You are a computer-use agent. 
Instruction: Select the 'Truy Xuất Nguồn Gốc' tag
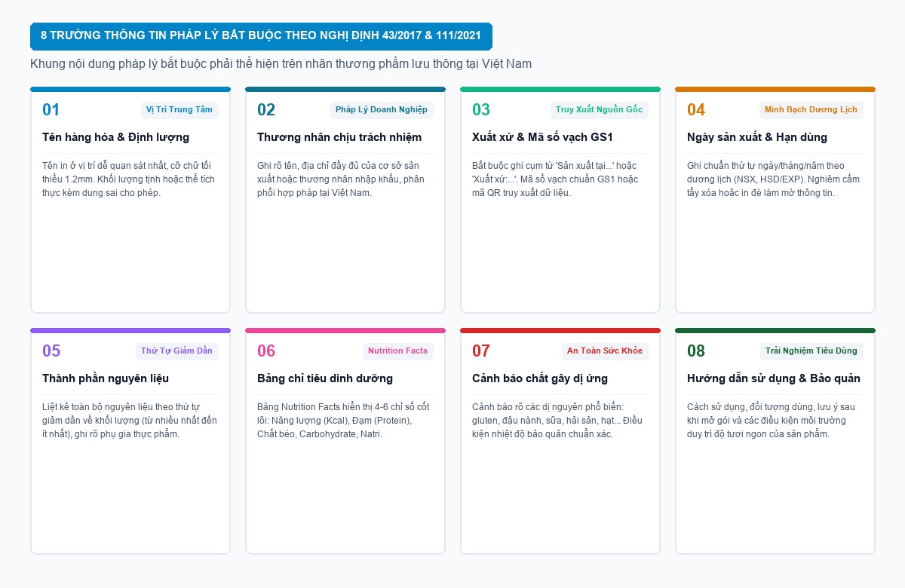click(x=600, y=110)
